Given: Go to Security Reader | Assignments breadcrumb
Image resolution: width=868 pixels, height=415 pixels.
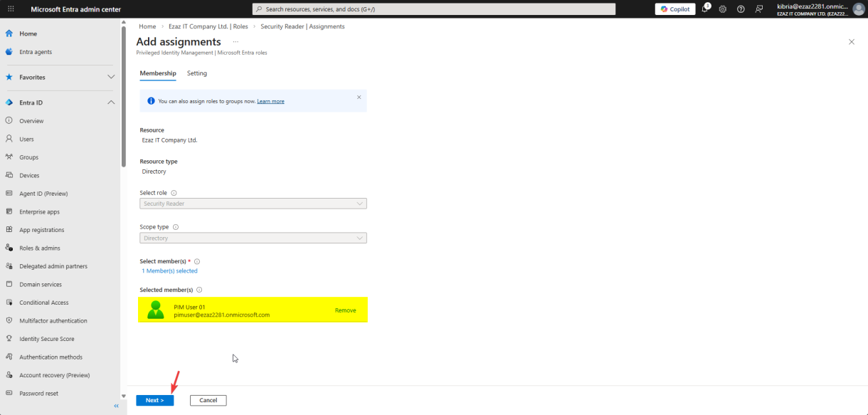Looking at the screenshot, I should [302, 26].
